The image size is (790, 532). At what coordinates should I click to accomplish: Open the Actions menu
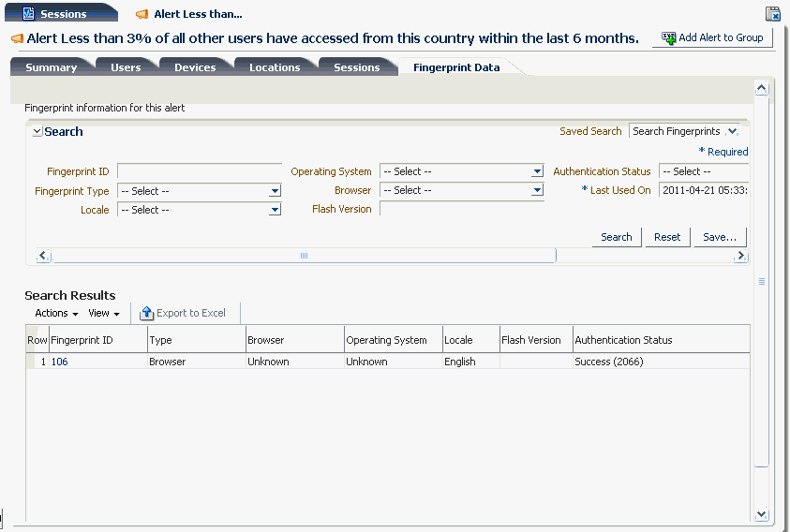click(x=56, y=314)
